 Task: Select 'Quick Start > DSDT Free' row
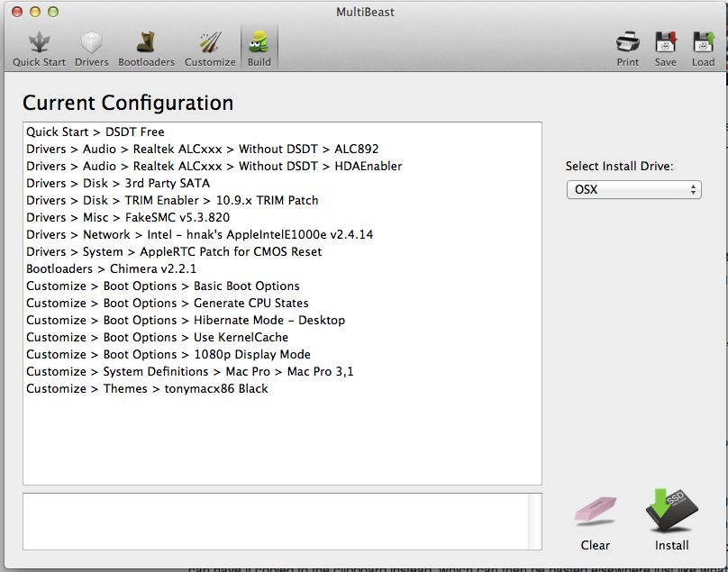(x=282, y=132)
